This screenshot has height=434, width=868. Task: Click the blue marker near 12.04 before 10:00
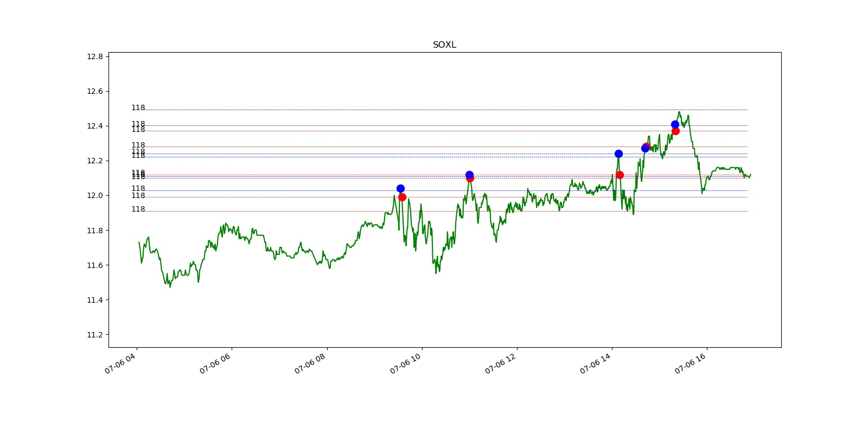[400, 188]
